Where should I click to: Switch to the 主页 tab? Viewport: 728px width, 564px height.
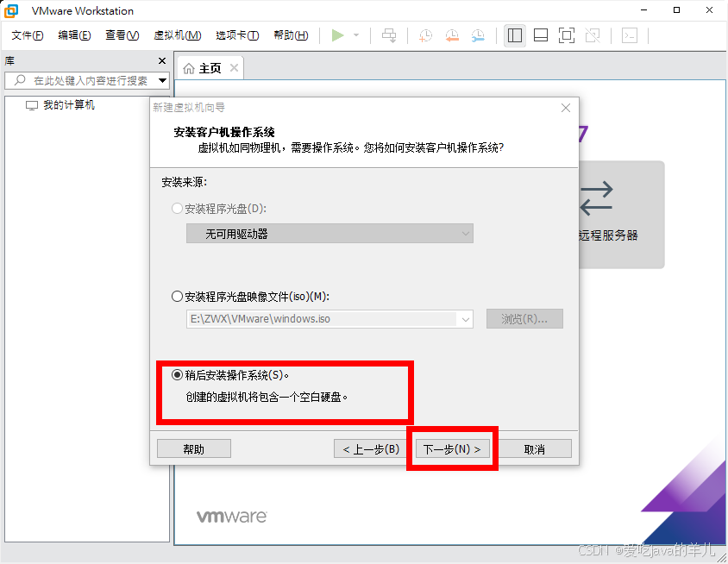tap(210, 68)
